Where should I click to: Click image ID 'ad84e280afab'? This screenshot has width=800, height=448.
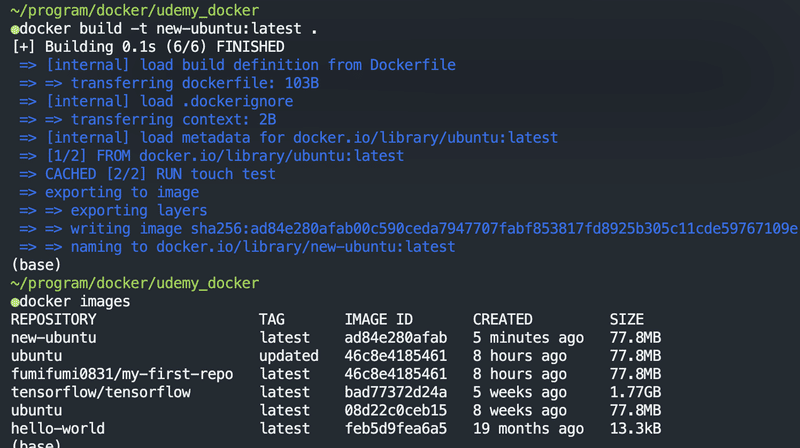(x=396, y=338)
